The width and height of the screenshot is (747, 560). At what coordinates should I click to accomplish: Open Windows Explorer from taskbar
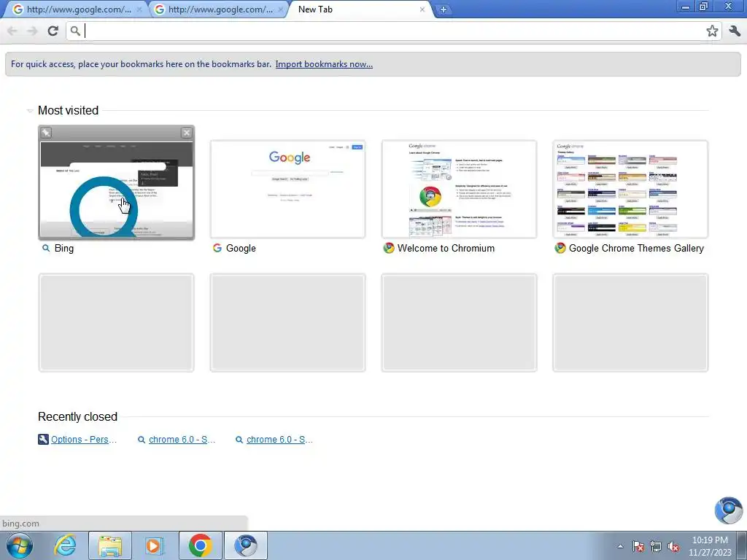click(109, 545)
